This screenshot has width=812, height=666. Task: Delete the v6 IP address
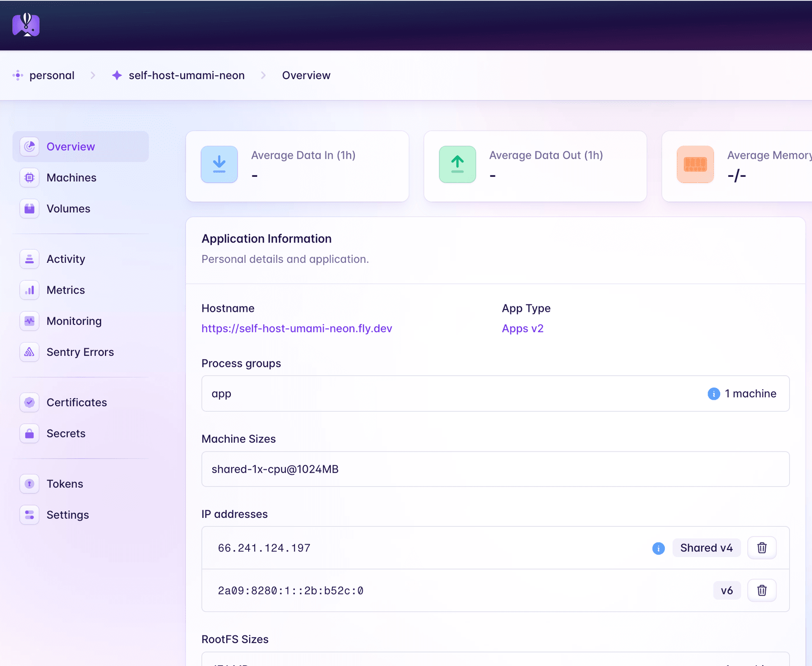pos(762,590)
